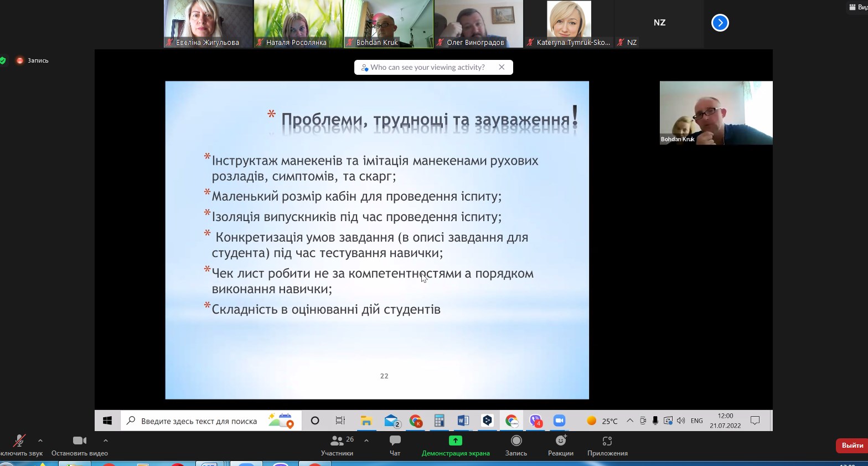Select Евеліна Жигульова's video thumbnail

208,23
